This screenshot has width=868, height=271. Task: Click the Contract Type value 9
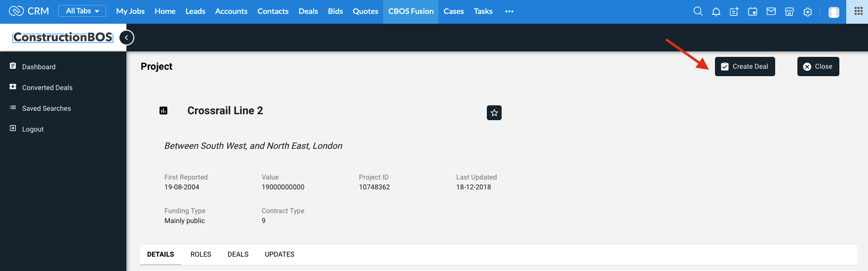pos(264,221)
